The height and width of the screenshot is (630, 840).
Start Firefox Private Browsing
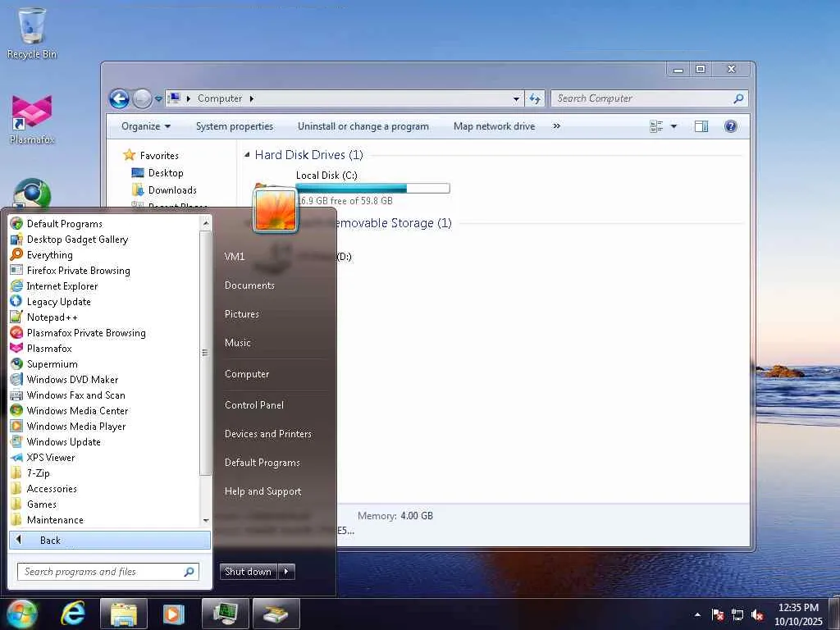[71, 270]
